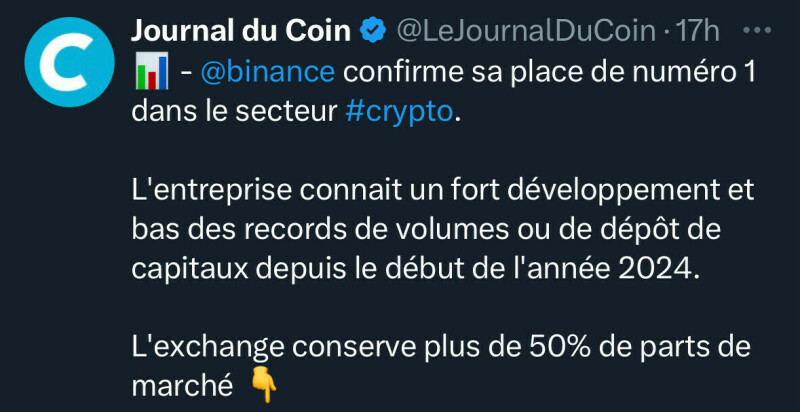
Task: Click the @LeJournalDuCoin handle
Action: point(528,31)
